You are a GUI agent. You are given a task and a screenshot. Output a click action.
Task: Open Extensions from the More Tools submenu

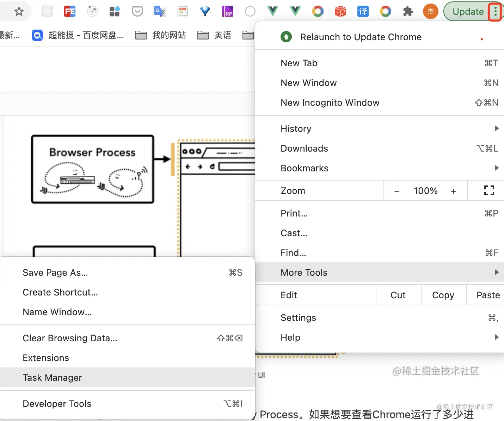(127, 358)
